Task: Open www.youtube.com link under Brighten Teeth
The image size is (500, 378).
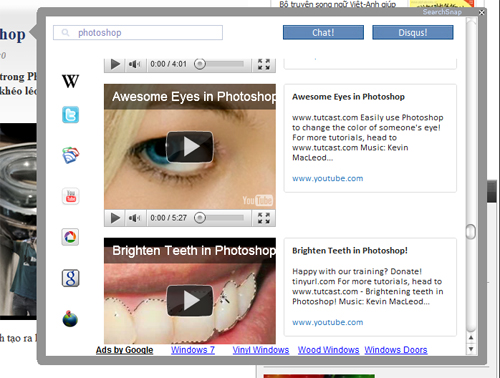Action: point(328,322)
